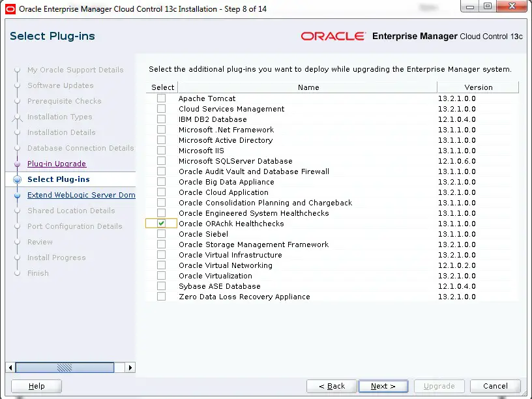Click the Oracle window icon in title bar
The height and width of the screenshot is (399, 532).
10,9
